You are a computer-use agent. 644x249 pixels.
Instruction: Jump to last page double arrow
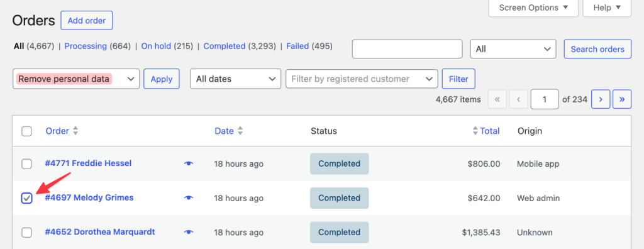pos(622,99)
